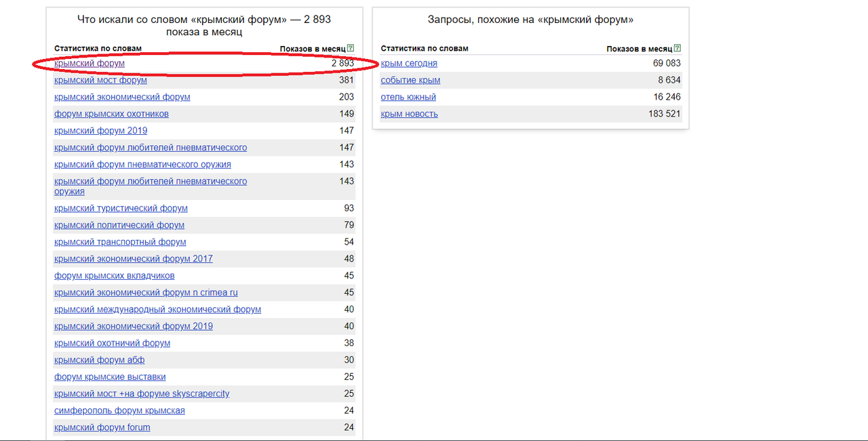Open "форум крымских вкладчиков" query
The image size is (868, 441).
coord(115,276)
